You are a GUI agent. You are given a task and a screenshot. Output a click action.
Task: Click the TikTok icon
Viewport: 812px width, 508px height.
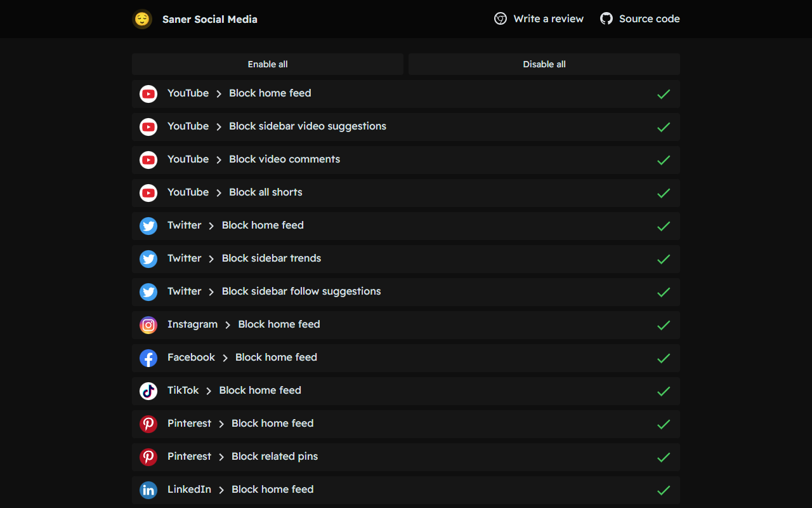(148, 391)
